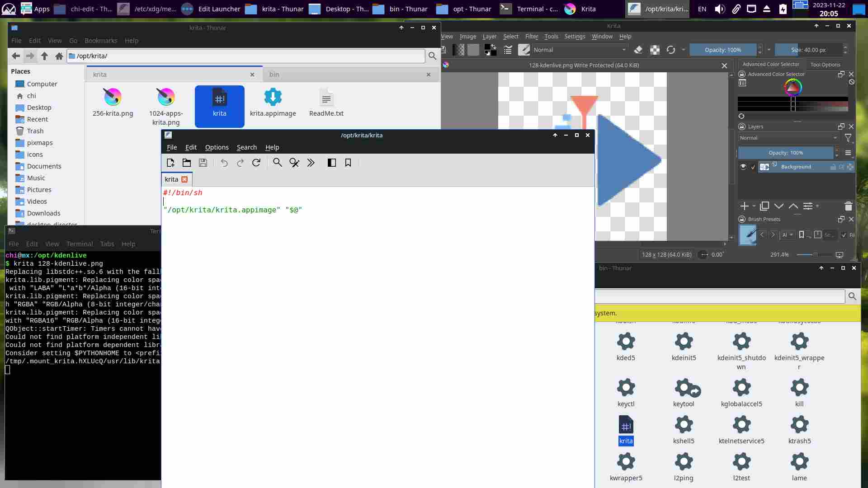
Task: Open Downloads in Thunar places sidebar
Action: (x=43, y=213)
